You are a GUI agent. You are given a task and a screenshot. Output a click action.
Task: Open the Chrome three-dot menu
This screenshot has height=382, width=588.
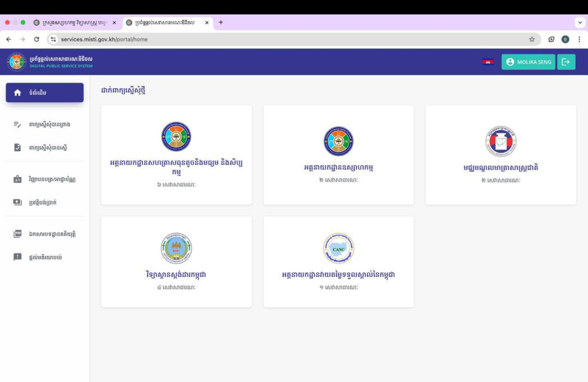(579, 39)
